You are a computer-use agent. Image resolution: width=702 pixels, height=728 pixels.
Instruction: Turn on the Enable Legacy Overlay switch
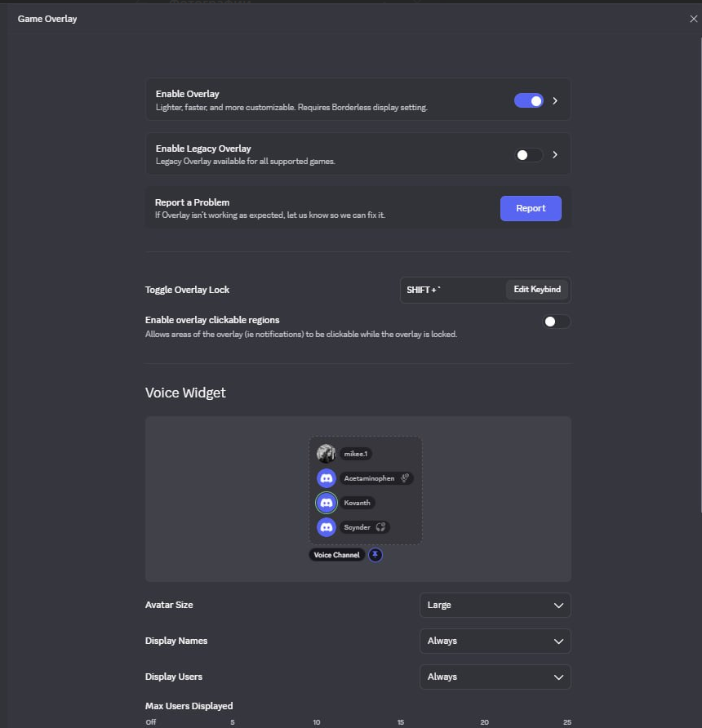coord(528,155)
